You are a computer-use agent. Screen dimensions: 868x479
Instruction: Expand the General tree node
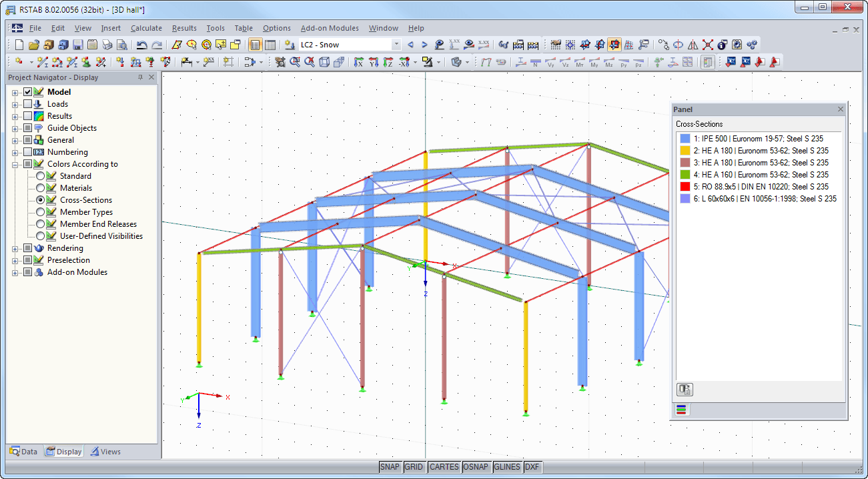tap(15, 140)
